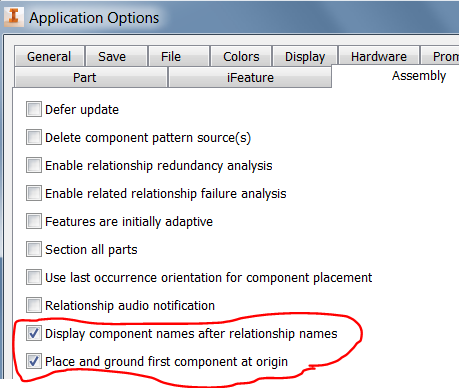Click the Inventor icon in title bar
Screen dimensions: 459x388
[13, 17]
